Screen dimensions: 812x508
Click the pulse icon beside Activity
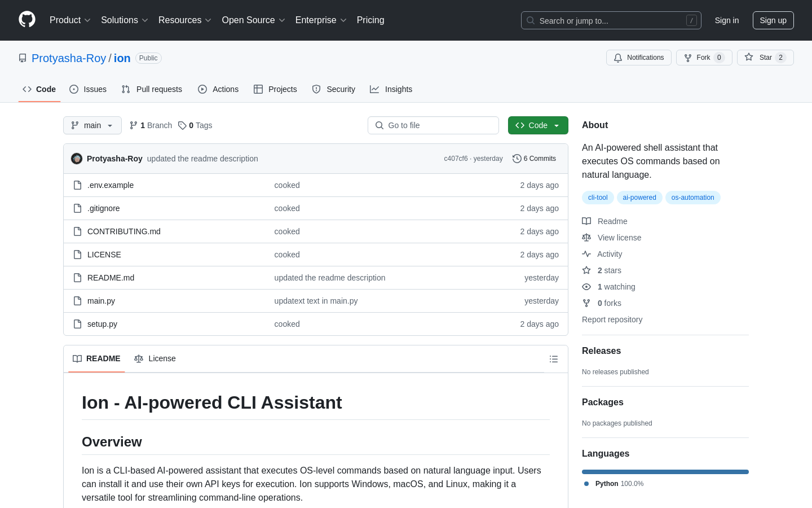pyautogui.click(x=586, y=254)
